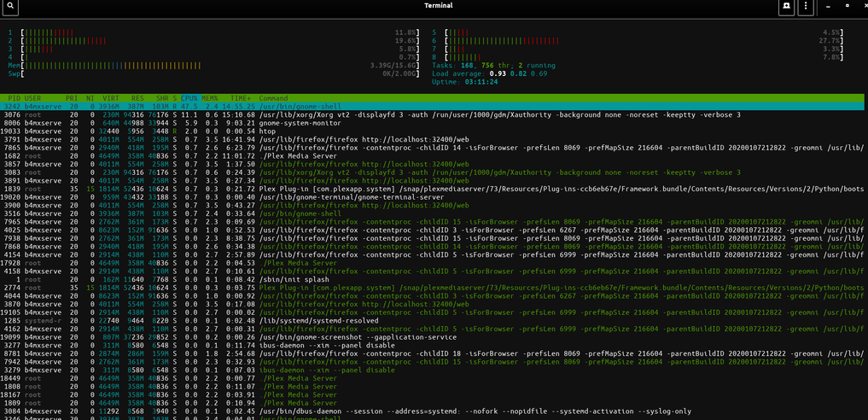Select firefox thread with PID 3870
Viewport: 868px width, 420px height.
434,305
